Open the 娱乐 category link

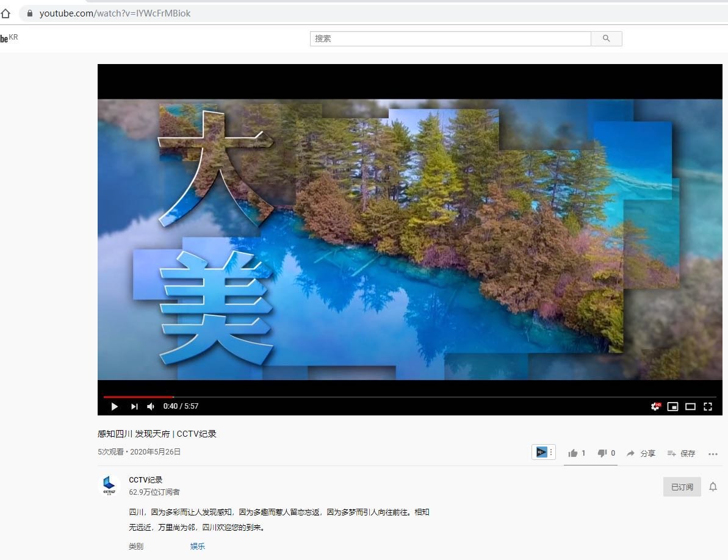point(197,546)
